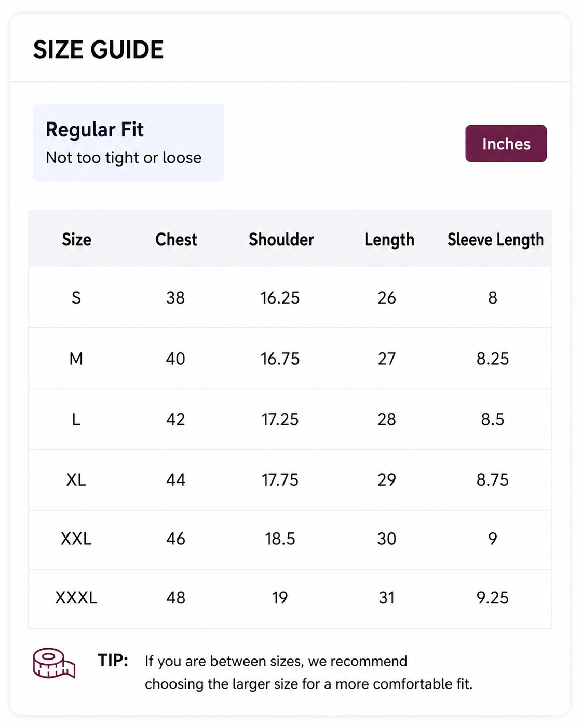Image resolution: width=582 pixels, height=728 pixels.
Task: Click the Chest column header
Action: pos(176,239)
